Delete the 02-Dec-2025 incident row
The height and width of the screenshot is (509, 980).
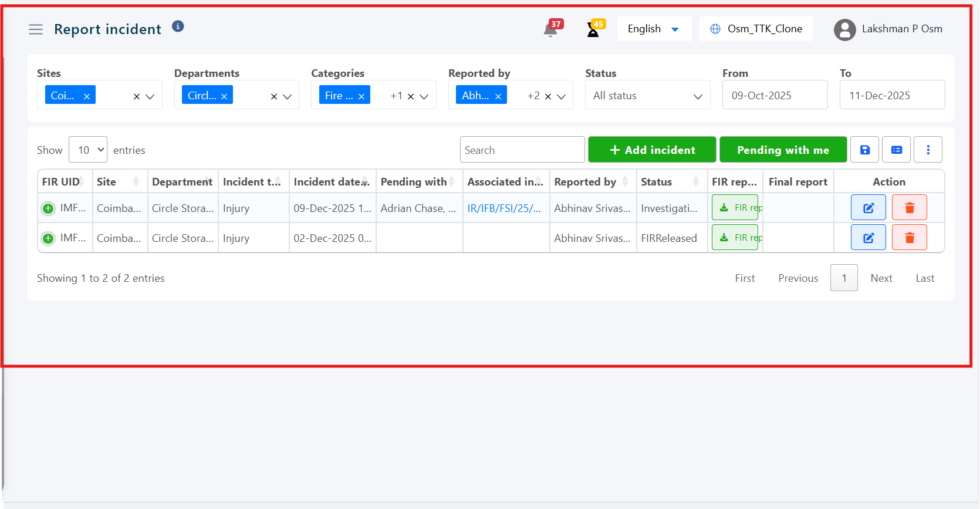coord(909,238)
